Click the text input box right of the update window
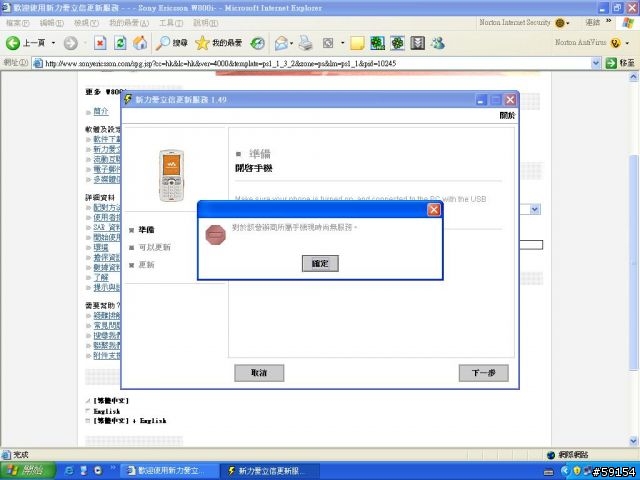The width and height of the screenshot is (640, 480). tap(531, 245)
